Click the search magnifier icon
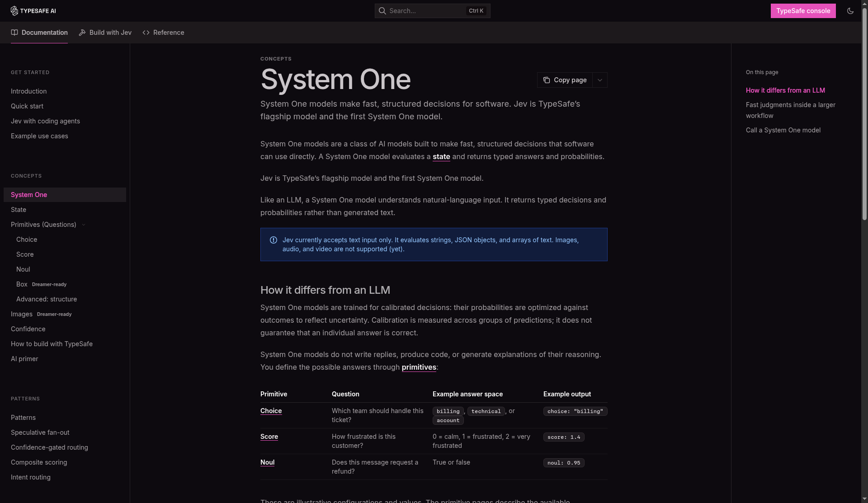Image resolution: width=868 pixels, height=503 pixels. point(382,11)
